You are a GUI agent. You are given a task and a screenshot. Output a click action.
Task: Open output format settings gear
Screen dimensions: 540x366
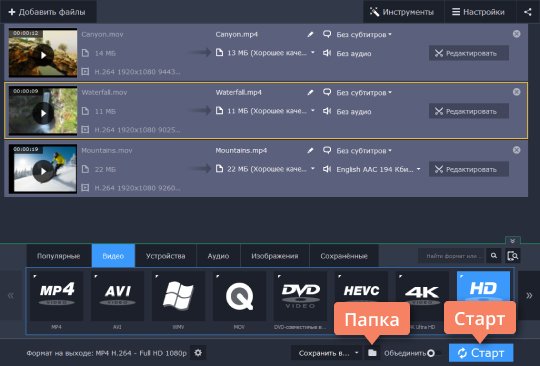[x=198, y=353]
